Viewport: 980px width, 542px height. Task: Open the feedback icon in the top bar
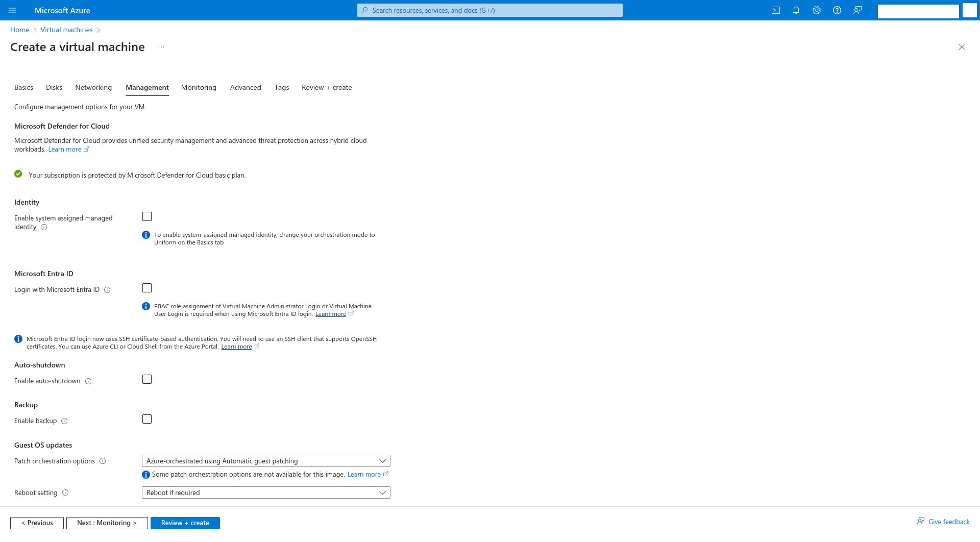(x=857, y=10)
